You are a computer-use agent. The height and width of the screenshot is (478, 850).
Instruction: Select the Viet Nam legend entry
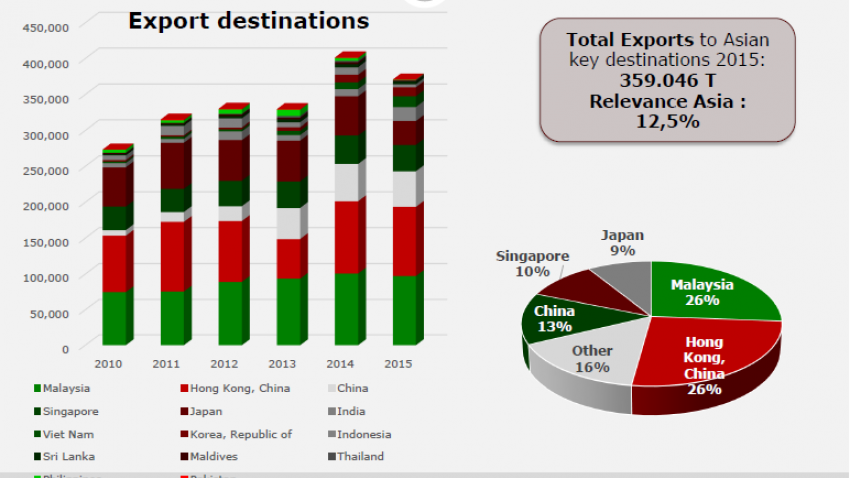[x=69, y=434]
